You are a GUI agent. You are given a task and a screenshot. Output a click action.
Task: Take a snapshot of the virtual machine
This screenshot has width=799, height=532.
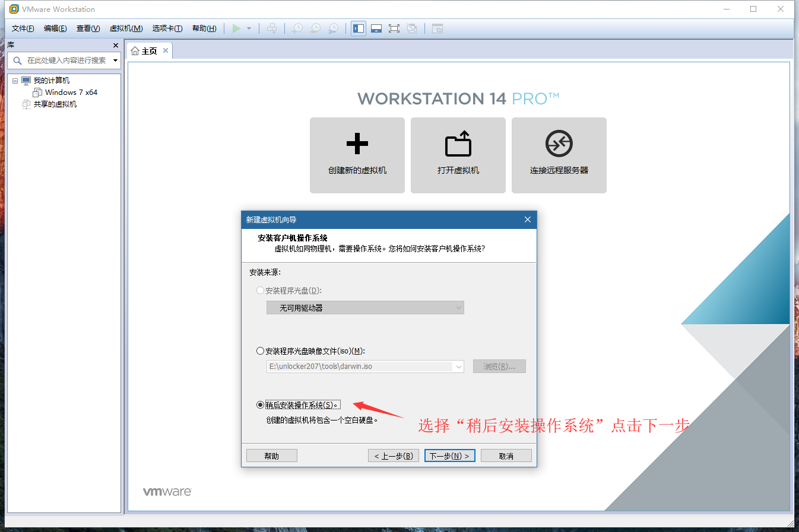(x=297, y=28)
